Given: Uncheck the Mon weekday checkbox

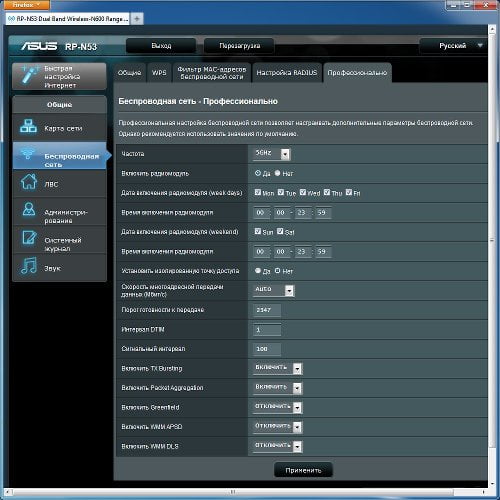Looking at the screenshot, I should (258, 192).
